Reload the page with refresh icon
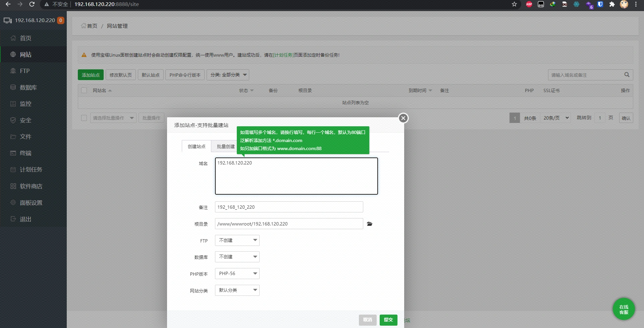The image size is (644, 328). 32,4
